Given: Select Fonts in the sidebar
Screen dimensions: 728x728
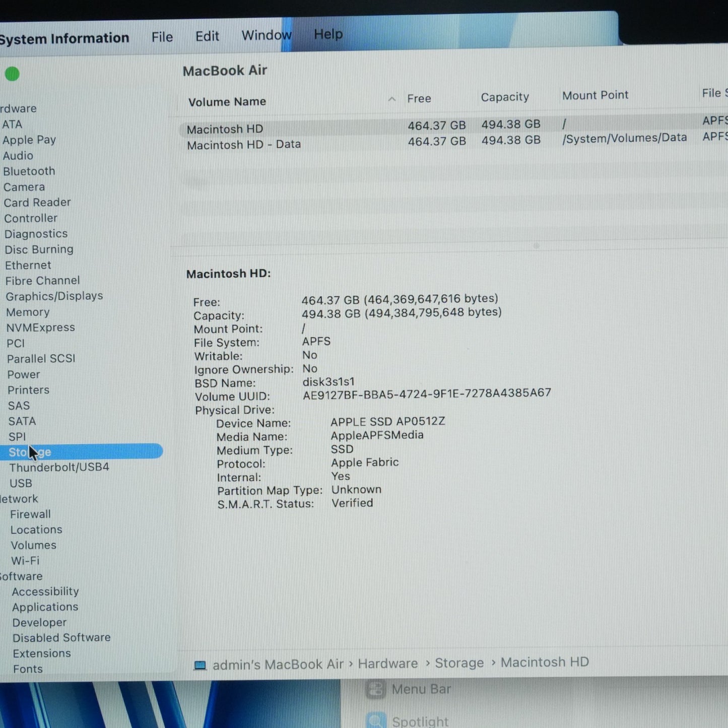Looking at the screenshot, I should pyautogui.click(x=28, y=669).
